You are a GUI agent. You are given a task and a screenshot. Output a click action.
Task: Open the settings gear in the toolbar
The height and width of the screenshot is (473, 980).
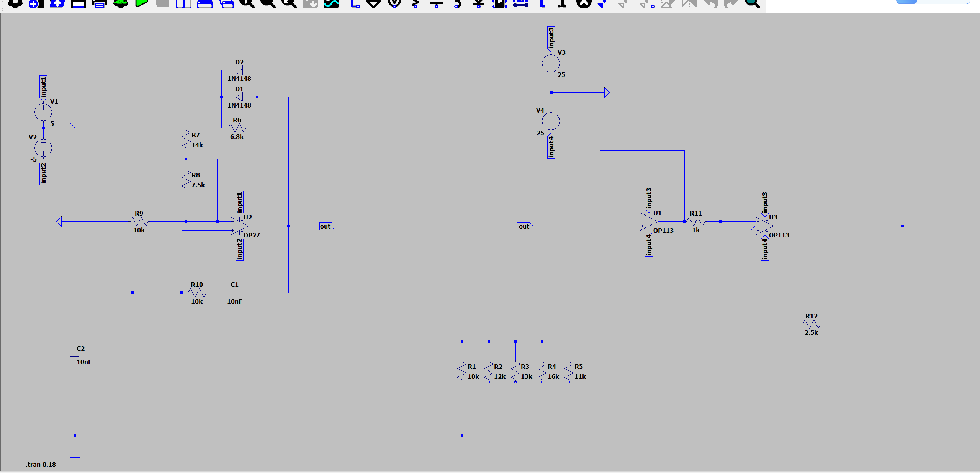pyautogui.click(x=15, y=3)
